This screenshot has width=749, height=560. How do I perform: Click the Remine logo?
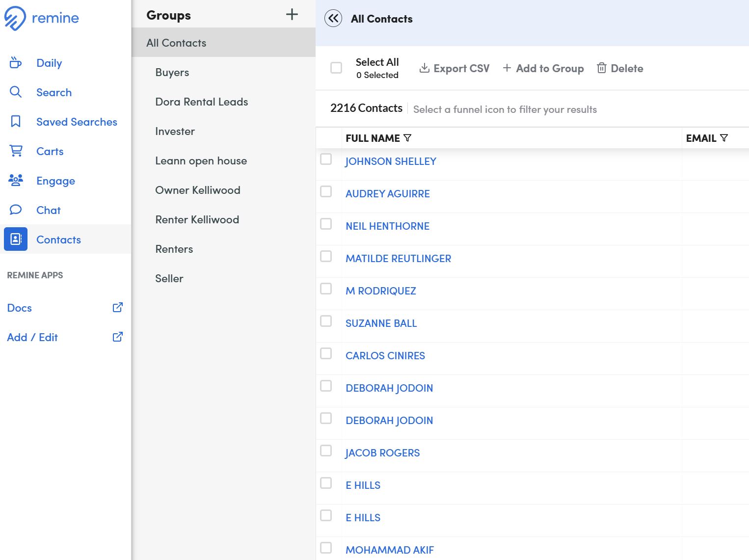(x=41, y=18)
